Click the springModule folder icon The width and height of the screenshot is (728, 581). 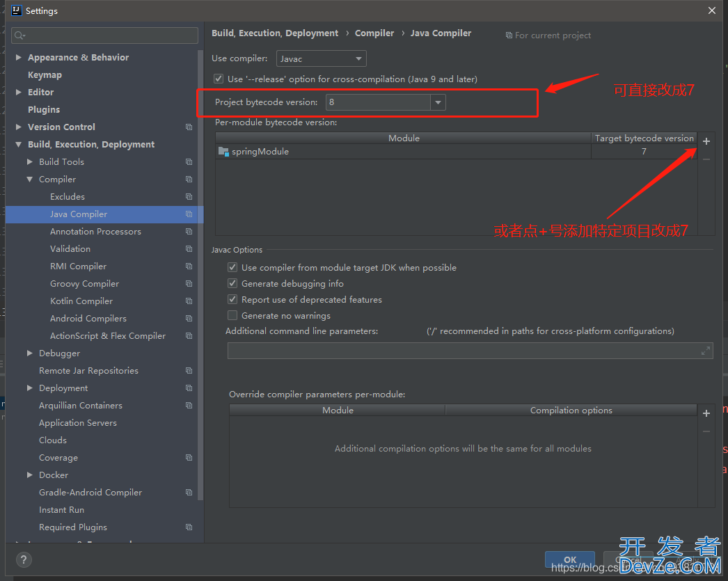[x=223, y=151]
